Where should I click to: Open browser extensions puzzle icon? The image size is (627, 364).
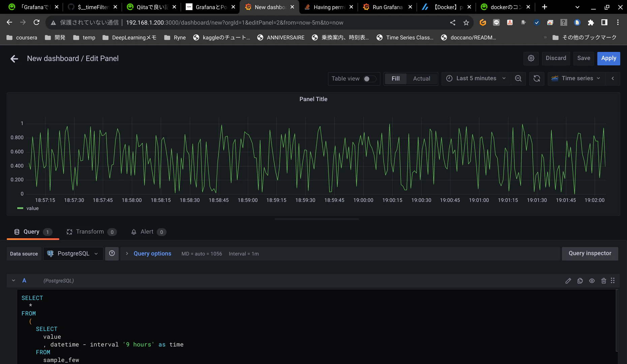[591, 23]
